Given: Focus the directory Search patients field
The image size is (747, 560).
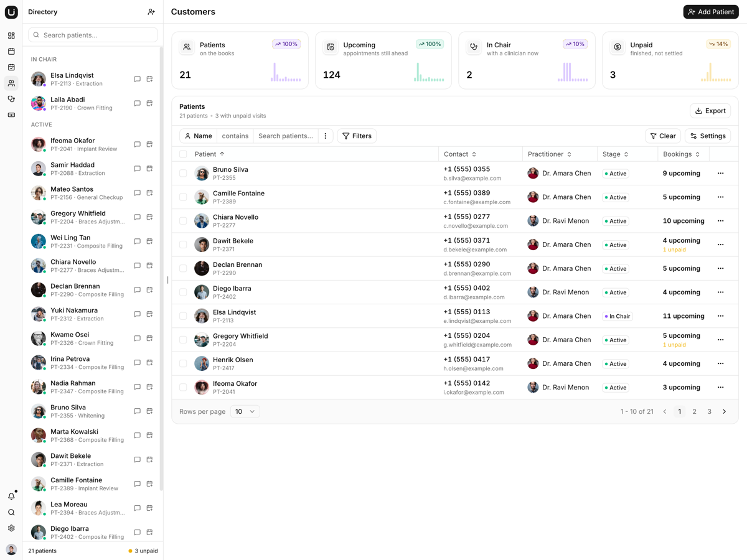Looking at the screenshot, I should coord(93,35).
